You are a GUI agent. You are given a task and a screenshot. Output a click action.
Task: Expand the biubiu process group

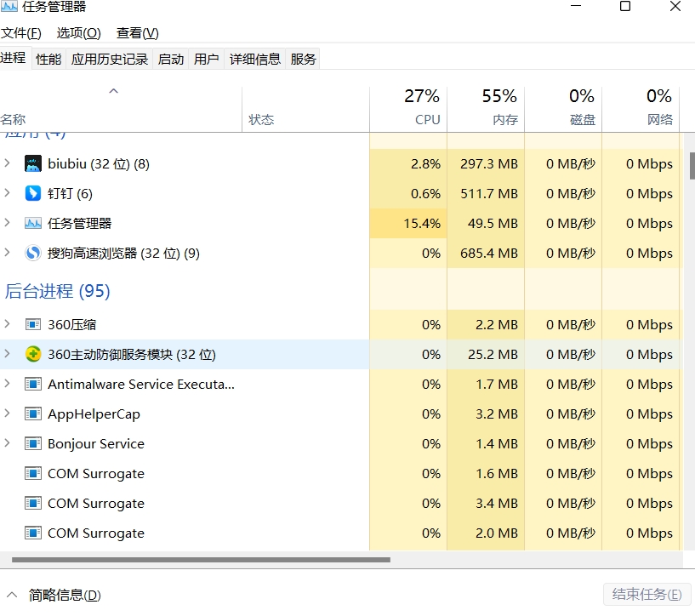pos(8,163)
